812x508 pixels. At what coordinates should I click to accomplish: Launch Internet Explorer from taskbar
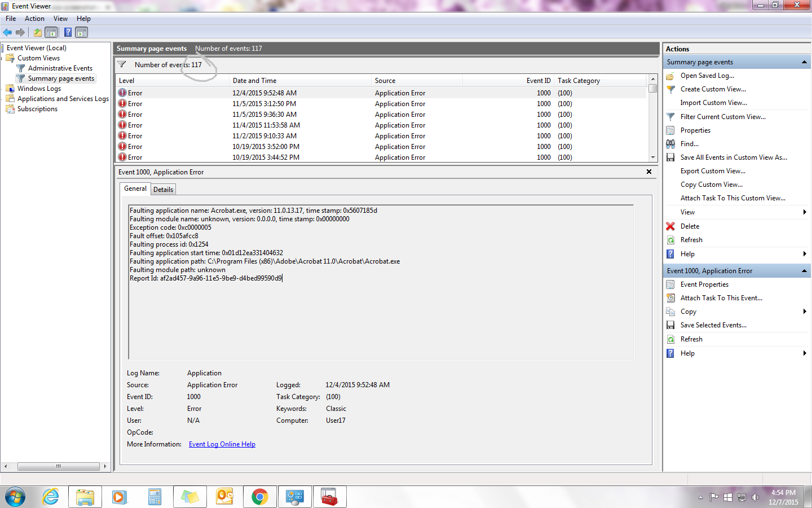51,497
